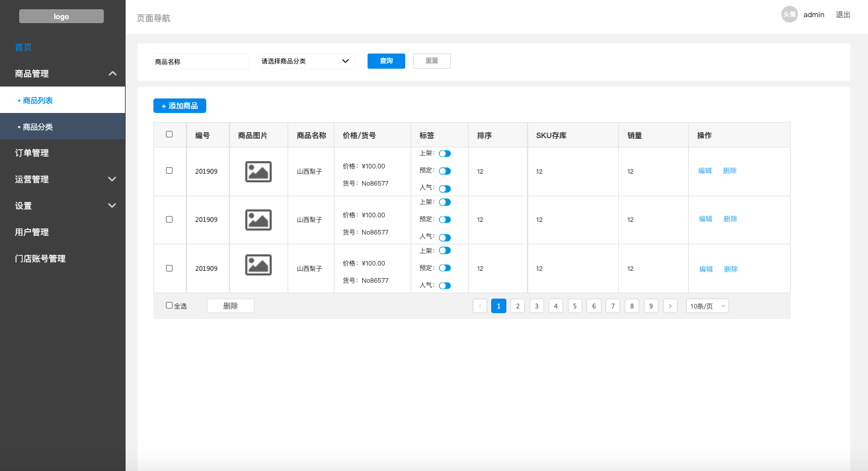Open 用户管理 in the sidebar

tap(32, 232)
